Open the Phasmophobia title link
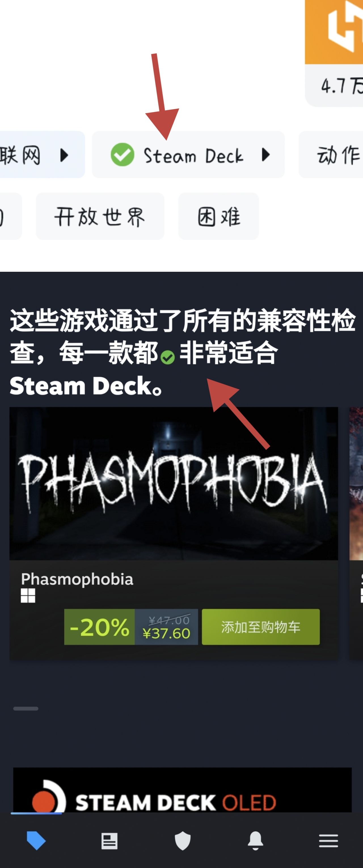The image size is (363, 868). 77,579
